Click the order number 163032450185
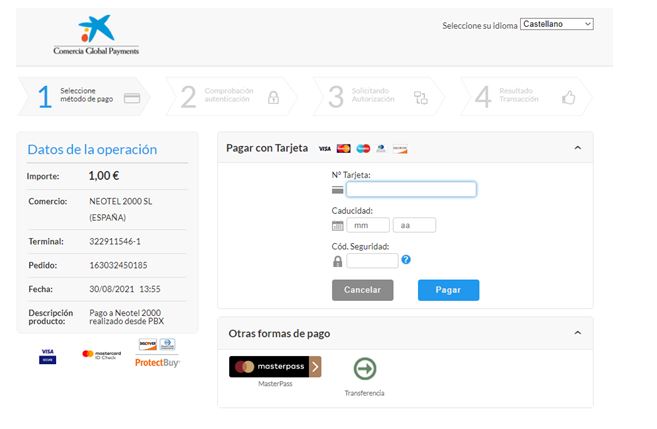 (x=118, y=265)
